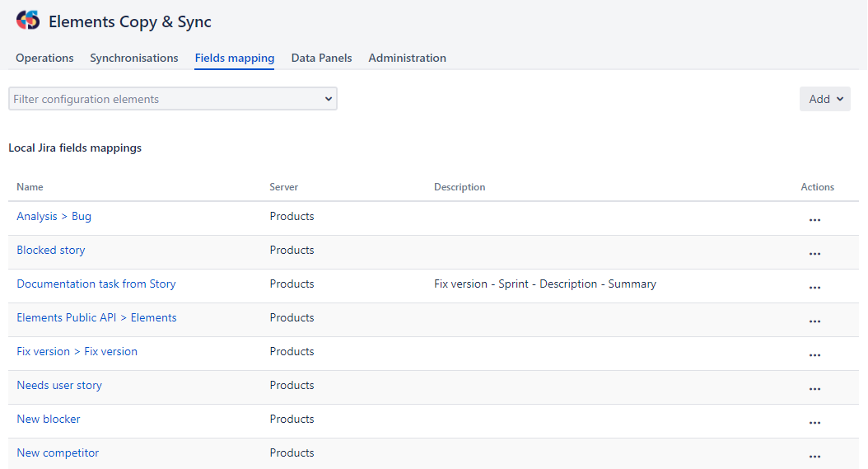Open actions menu for Needs user story
868x469 pixels.
[814, 389]
